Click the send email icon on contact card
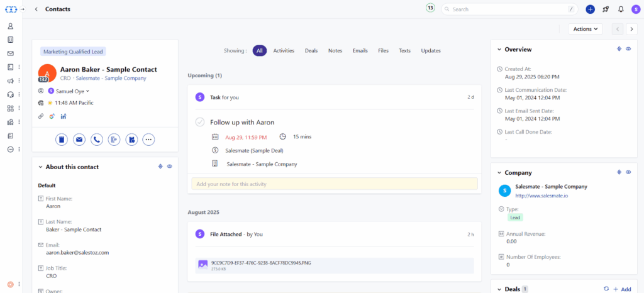The height and width of the screenshot is (293, 644). pyautogui.click(x=79, y=140)
